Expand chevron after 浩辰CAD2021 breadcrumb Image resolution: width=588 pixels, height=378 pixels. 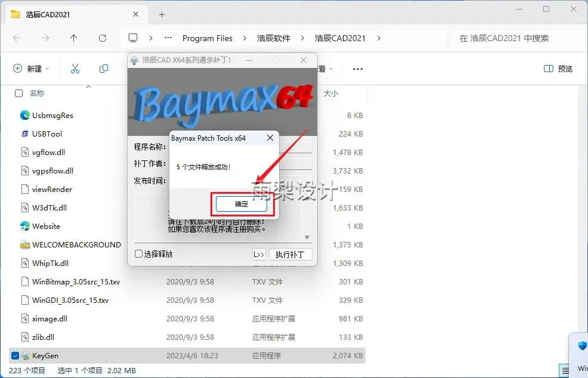[x=379, y=38]
